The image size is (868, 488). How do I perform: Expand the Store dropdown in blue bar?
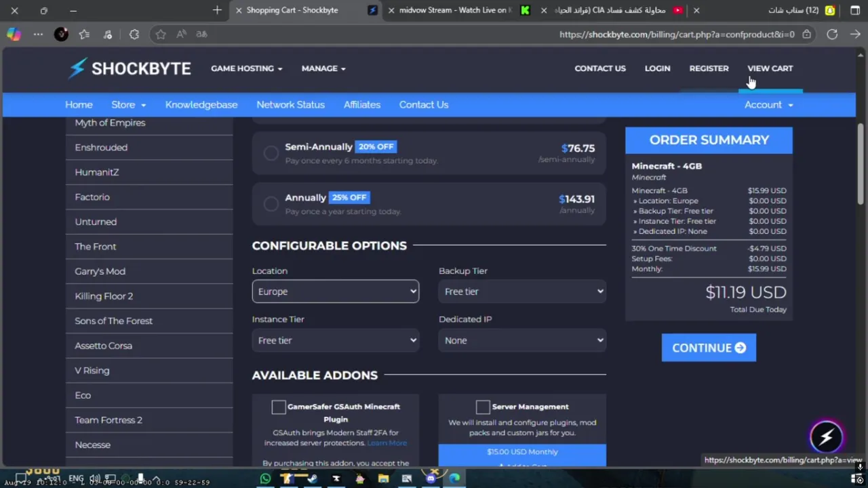pyautogui.click(x=128, y=105)
